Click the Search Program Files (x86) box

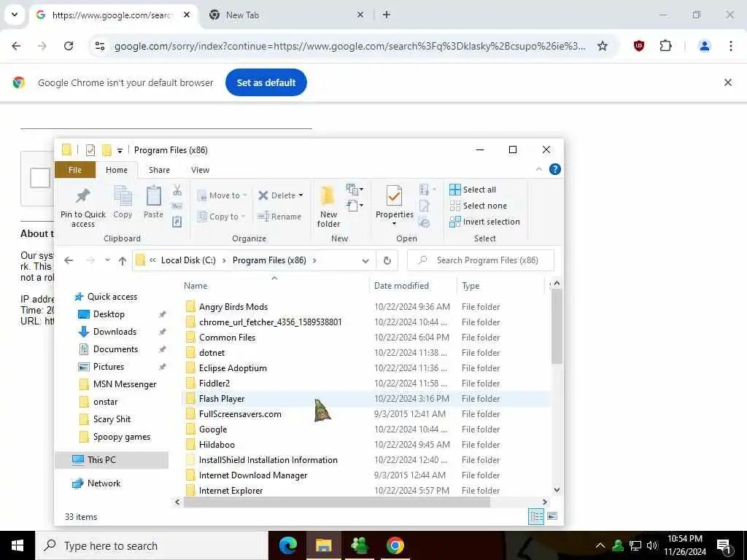pos(481,260)
